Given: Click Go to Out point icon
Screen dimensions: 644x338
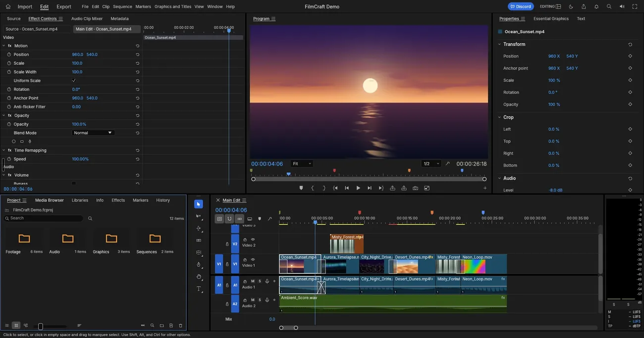Looking at the screenshot, I should click(x=381, y=188).
